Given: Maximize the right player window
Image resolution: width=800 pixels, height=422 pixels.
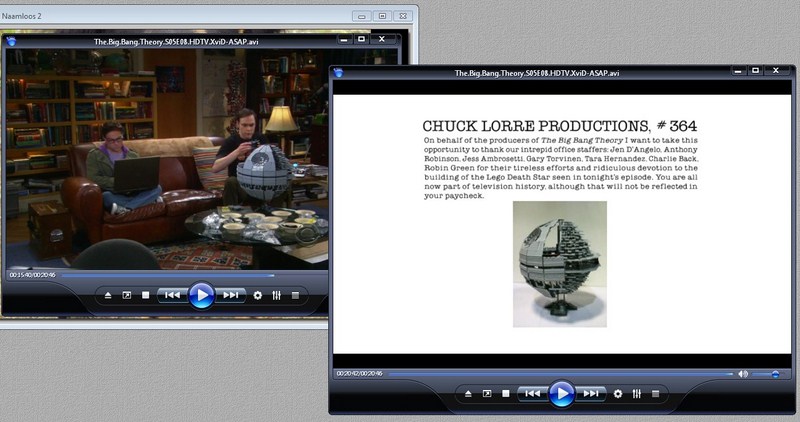Looking at the screenshot, I should 756,71.
